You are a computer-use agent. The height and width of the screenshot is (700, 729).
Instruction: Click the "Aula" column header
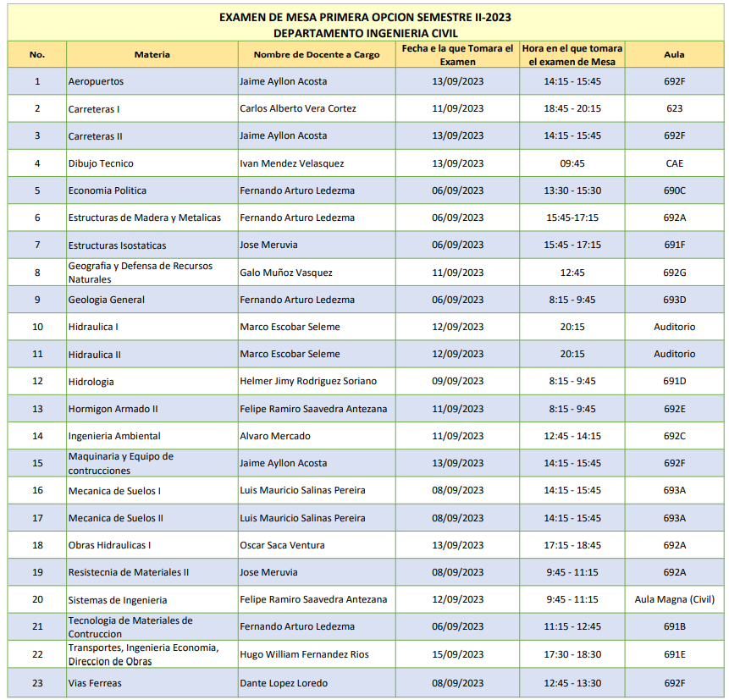[x=674, y=54]
